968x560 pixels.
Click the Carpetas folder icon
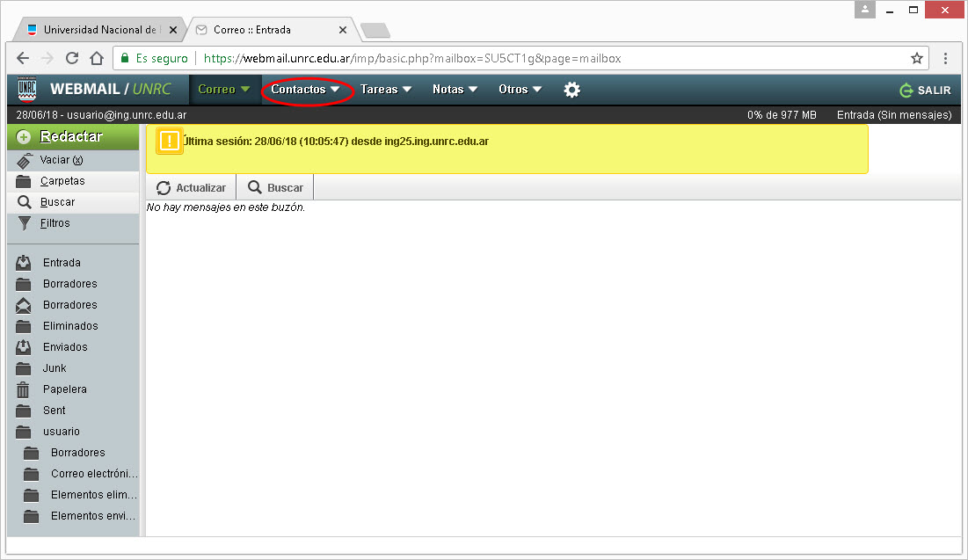24,181
